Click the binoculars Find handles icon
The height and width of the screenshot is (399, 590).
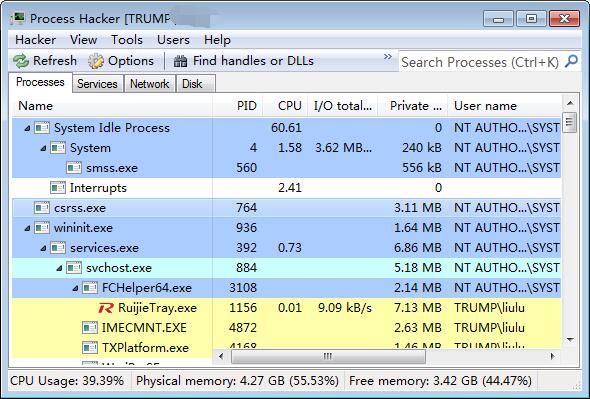[180, 61]
